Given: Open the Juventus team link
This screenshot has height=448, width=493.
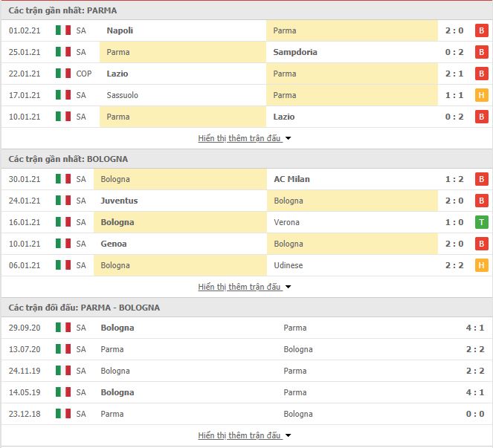Looking at the screenshot, I should [x=119, y=201].
